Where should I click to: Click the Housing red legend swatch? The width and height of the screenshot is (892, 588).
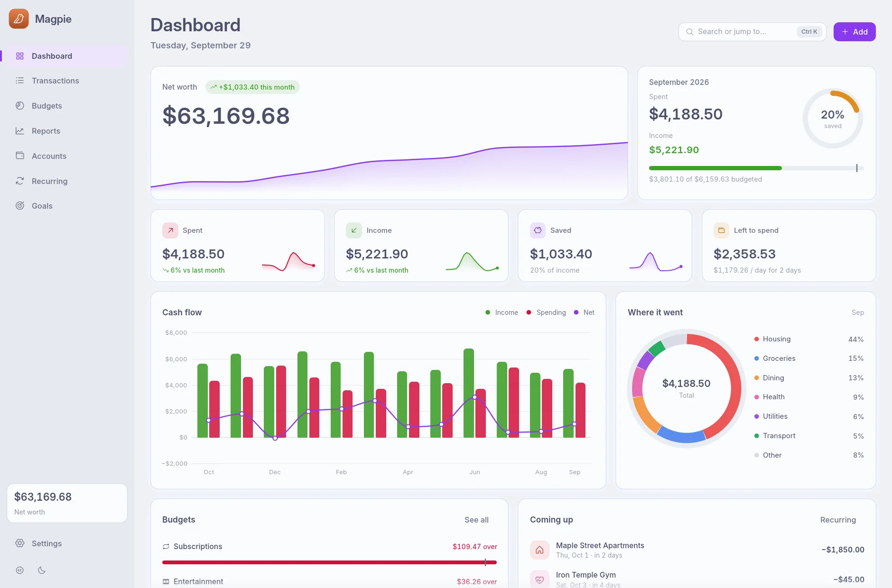(757, 339)
